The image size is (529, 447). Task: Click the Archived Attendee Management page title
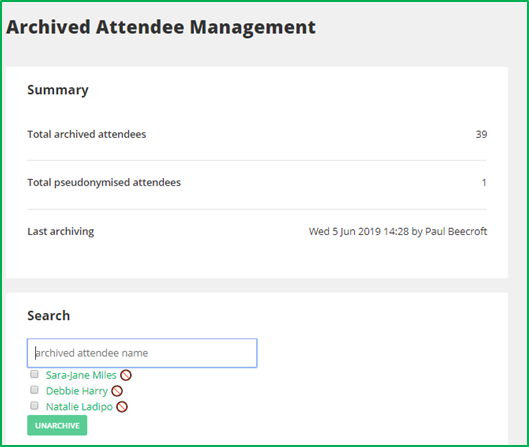pyautogui.click(x=161, y=27)
